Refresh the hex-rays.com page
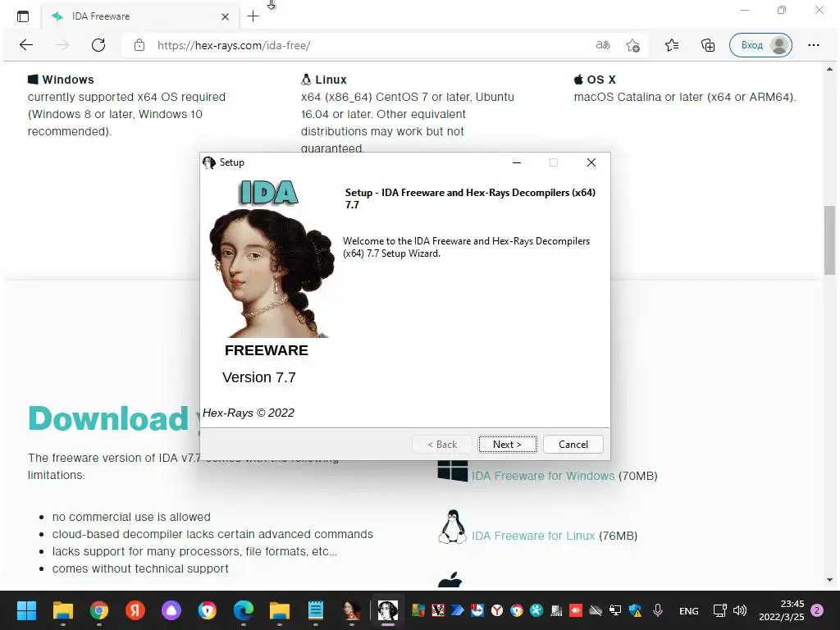Image resolution: width=840 pixels, height=630 pixels. 98,45
